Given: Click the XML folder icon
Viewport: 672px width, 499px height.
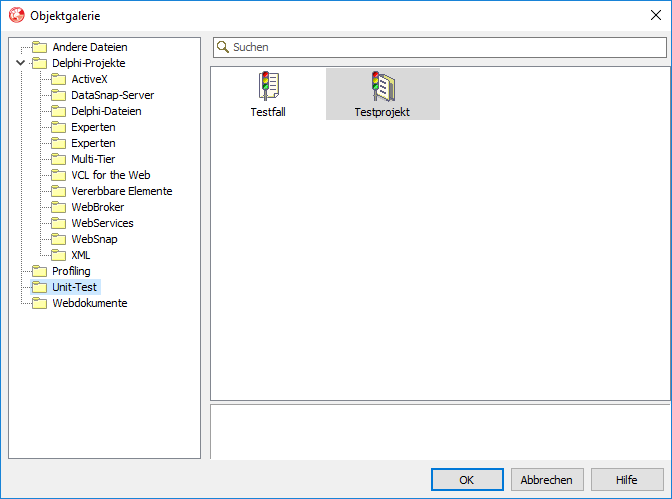Looking at the screenshot, I should (58, 255).
